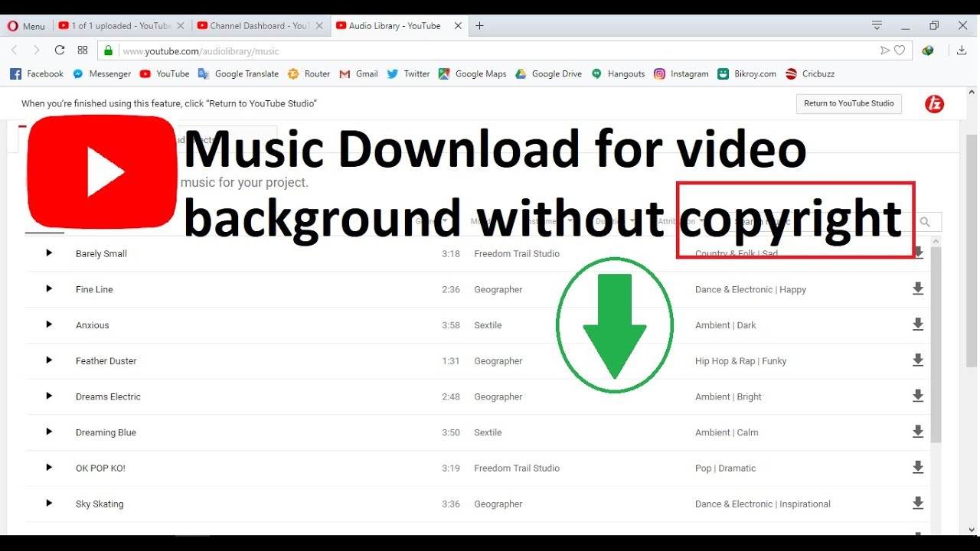Select the 3:58 duration in the Anxious row
This screenshot has height=551, width=980.
451,325
